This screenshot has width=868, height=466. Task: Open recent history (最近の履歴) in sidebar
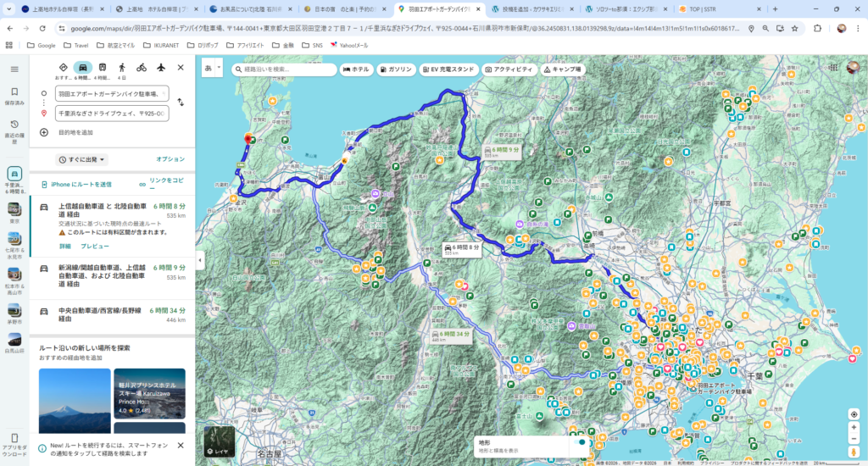click(14, 128)
